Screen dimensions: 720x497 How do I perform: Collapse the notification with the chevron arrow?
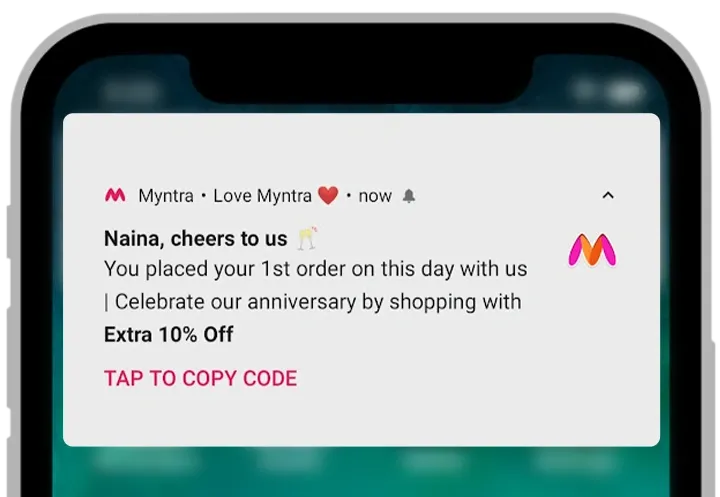608,195
